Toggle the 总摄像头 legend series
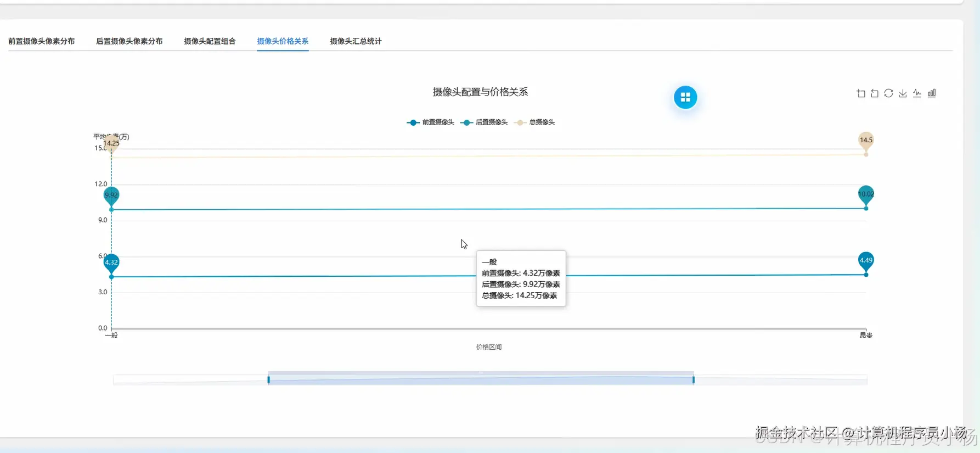The height and width of the screenshot is (453, 980). click(534, 122)
